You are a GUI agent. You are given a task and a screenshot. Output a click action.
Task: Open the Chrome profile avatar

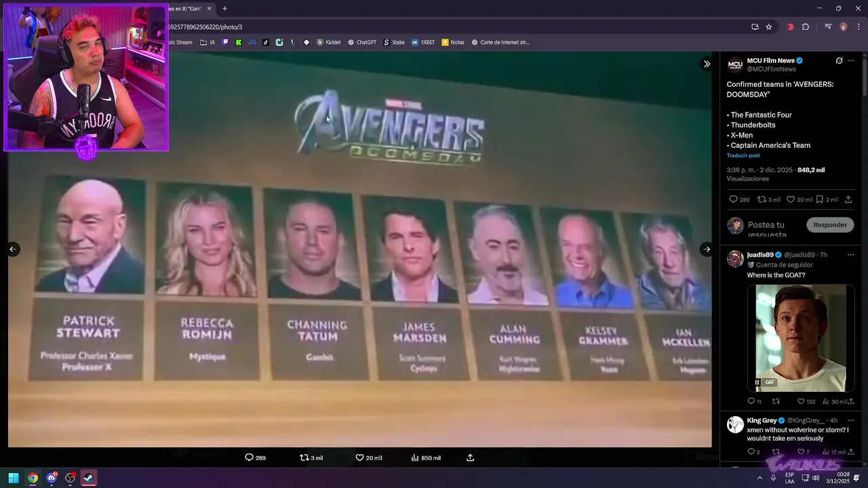click(x=844, y=27)
